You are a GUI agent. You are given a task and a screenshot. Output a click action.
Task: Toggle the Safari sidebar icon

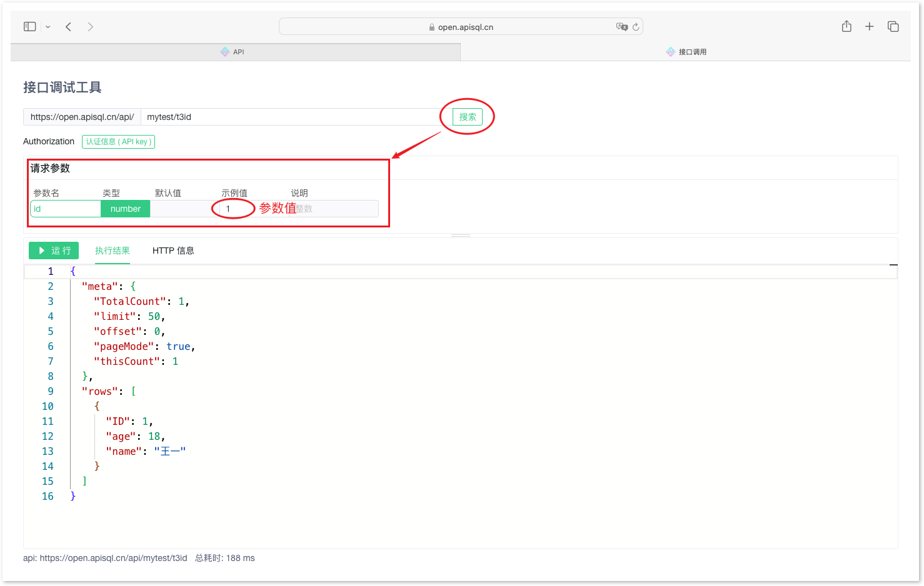tap(30, 26)
